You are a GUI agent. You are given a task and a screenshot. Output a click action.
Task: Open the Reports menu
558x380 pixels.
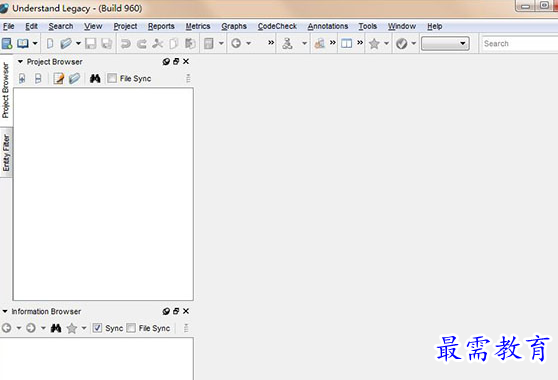pos(161,26)
